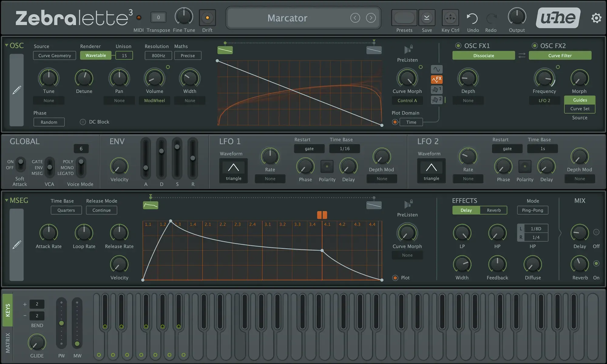Open the Source Curve Geometry dropdown
607x364 pixels.
coord(55,56)
